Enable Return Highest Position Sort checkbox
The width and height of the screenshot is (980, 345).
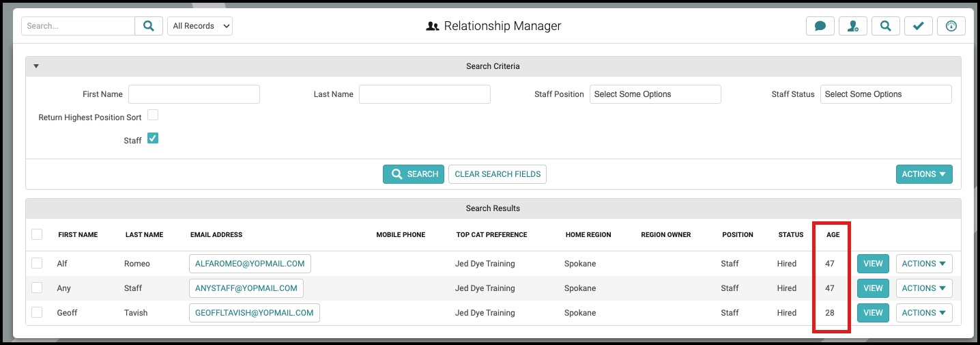point(153,115)
